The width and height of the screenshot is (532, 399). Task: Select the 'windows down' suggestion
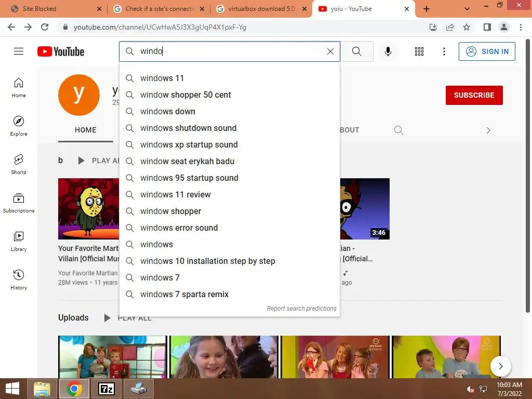[x=230, y=111]
